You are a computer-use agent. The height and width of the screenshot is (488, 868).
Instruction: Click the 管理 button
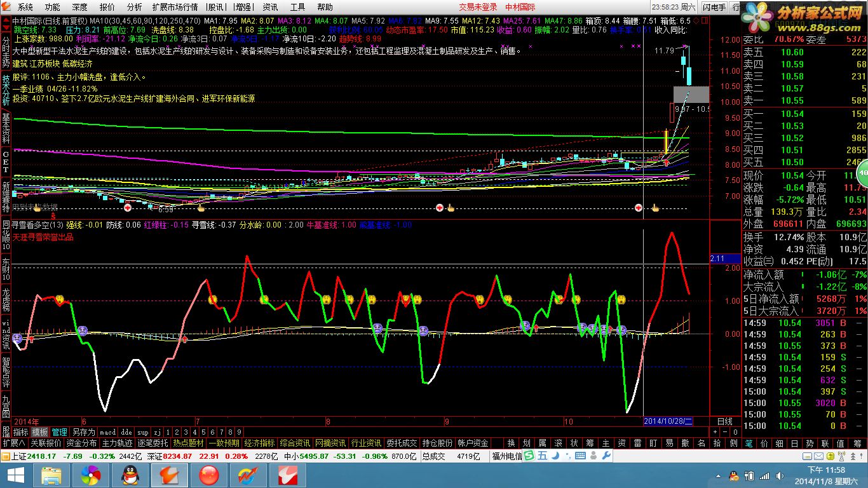tap(59, 432)
